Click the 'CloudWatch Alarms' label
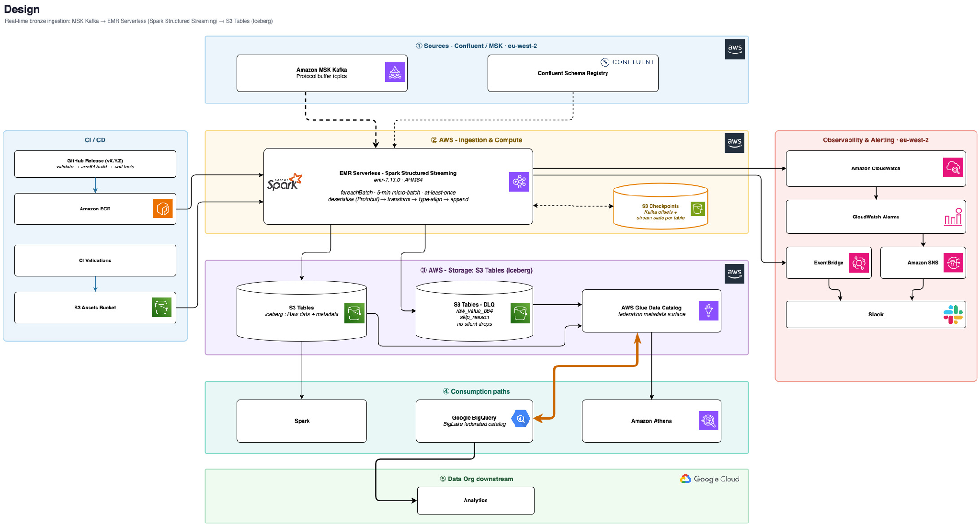Image resolution: width=980 pixels, height=526 pixels. tap(876, 217)
